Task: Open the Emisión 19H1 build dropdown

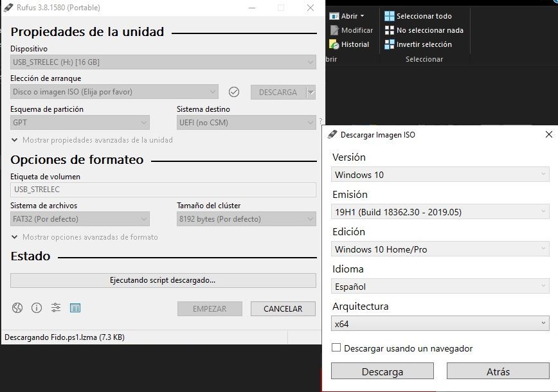Action: pos(440,212)
